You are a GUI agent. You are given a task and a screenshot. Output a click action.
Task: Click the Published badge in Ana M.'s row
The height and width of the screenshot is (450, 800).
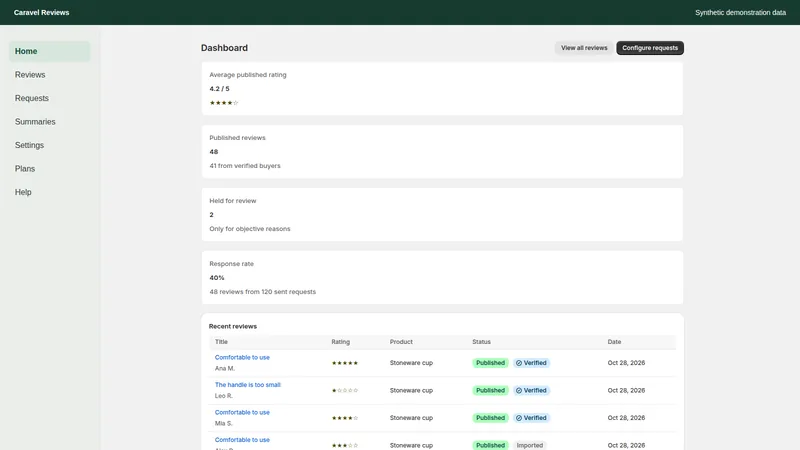(x=490, y=363)
